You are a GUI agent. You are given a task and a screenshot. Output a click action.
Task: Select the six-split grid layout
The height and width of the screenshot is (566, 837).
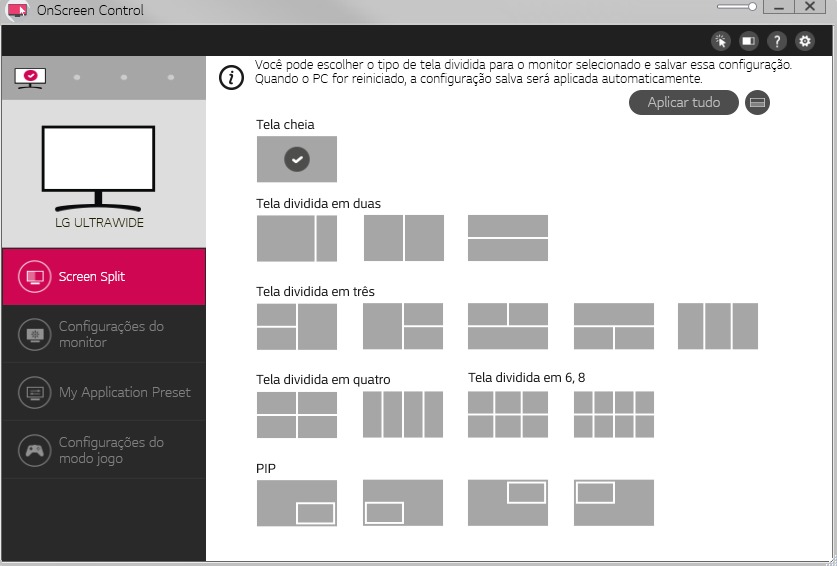click(x=508, y=414)
